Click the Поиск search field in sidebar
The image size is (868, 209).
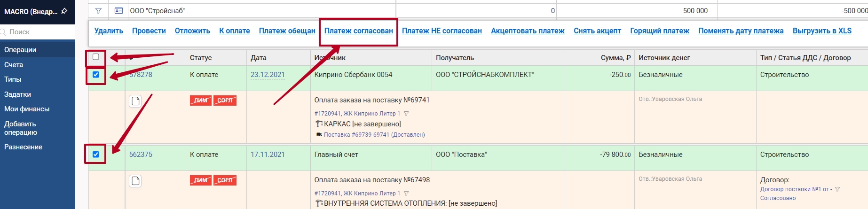coord(38,32)
